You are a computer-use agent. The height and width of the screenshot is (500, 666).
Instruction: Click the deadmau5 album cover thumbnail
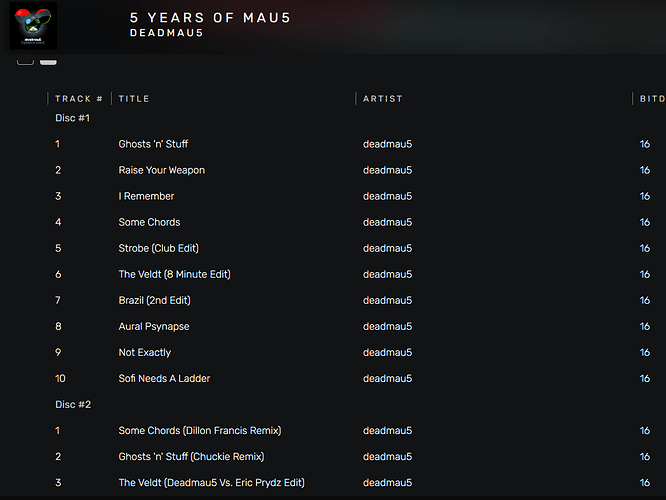tap(33, 26)
